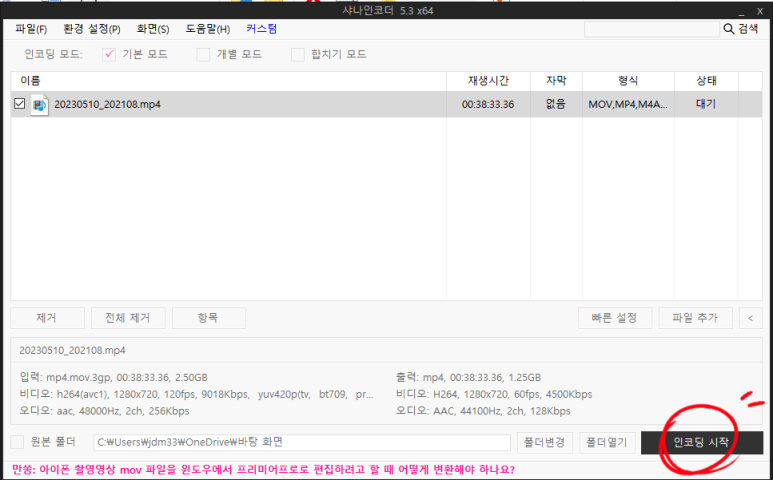The height and width of the screenshot is (480, 773).
Task: Open the 환경 설정(P) menu
Action: [92, 29]
